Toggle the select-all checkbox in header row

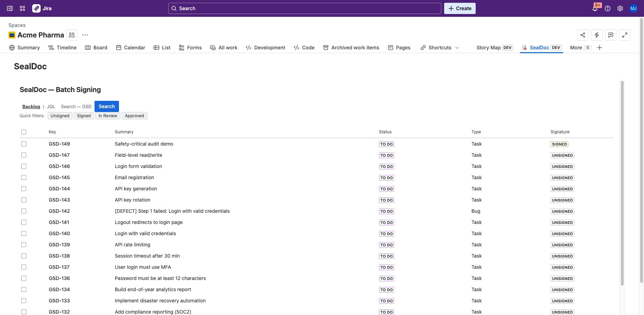(23, 132)
